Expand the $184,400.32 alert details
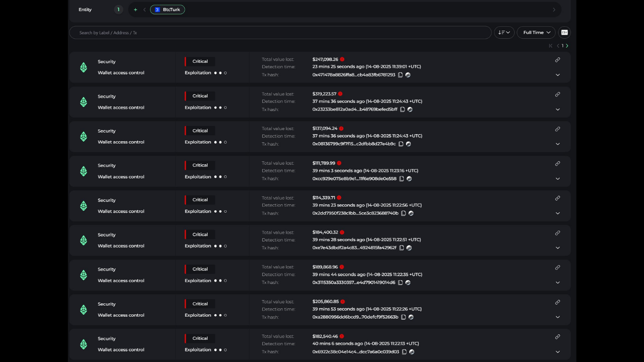The height and width of the screenshot is (362, 644). pos(557,248)
